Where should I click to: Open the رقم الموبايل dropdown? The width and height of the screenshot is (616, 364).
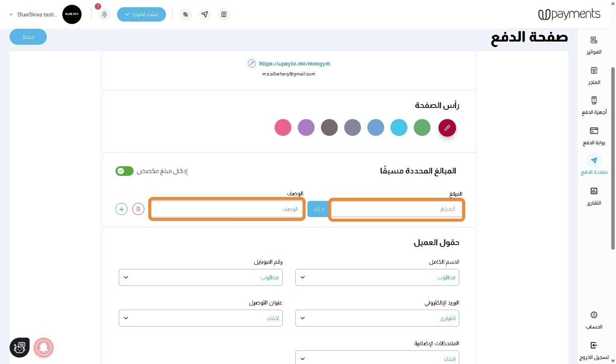[201, 278]
